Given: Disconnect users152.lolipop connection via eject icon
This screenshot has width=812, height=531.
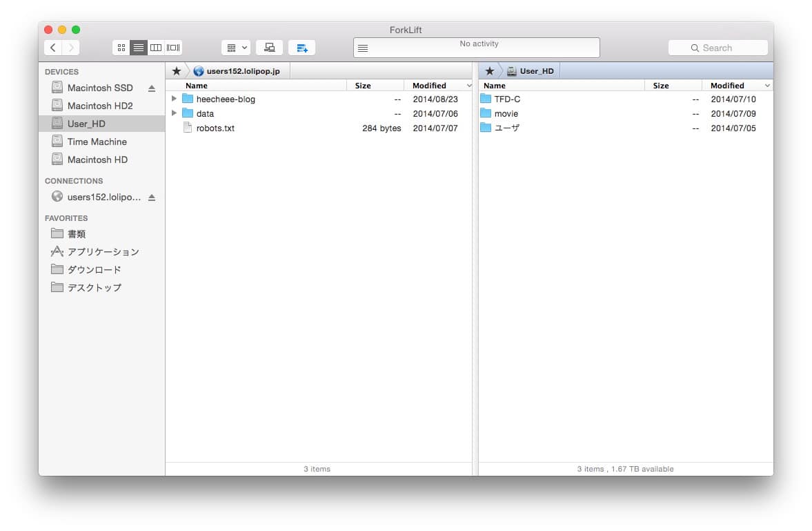Looking at the screenshot, I should click(x=152, y=197).
